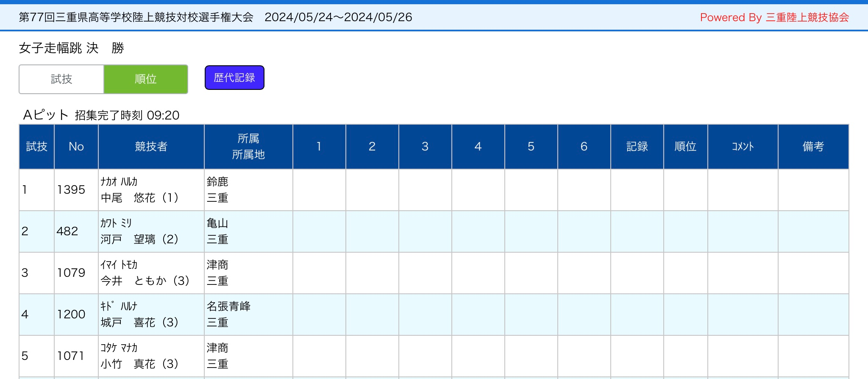Click the 備考 column header
This screenshot has width=868, height=379.
[813, 147]
